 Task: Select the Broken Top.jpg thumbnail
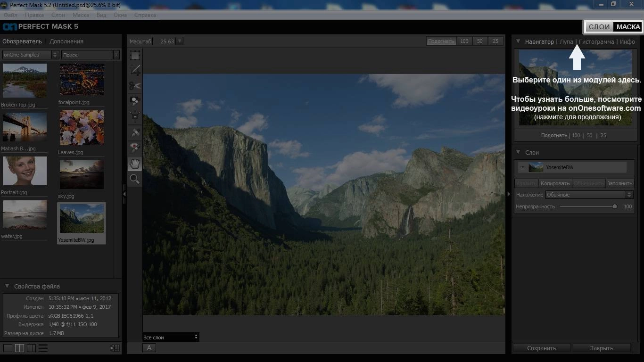[25, 81]
